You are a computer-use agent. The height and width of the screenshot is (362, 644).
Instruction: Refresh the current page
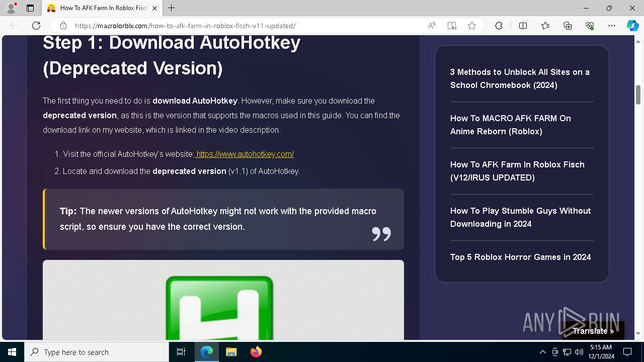36,26
